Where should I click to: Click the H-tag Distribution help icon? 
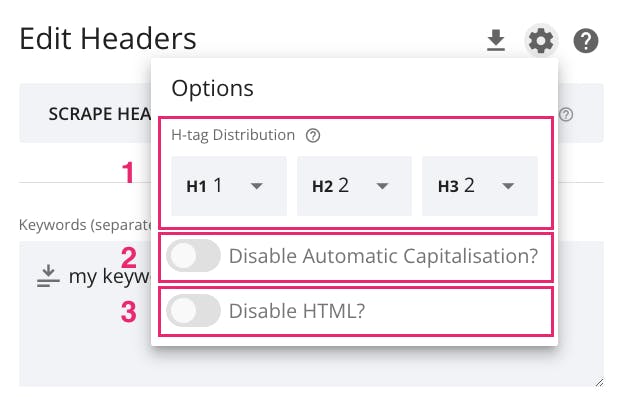313,136
